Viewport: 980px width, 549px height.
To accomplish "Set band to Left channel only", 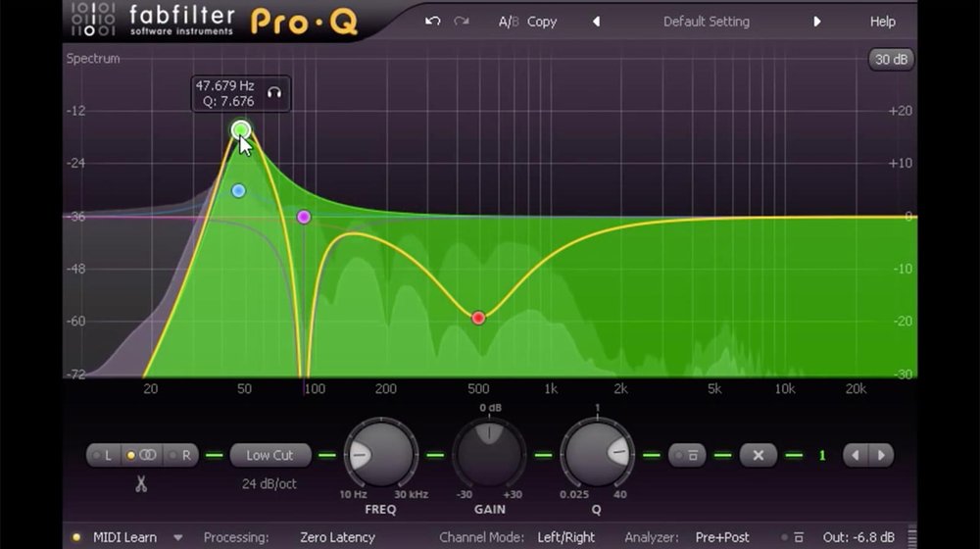I will click(x=103, y=455).
